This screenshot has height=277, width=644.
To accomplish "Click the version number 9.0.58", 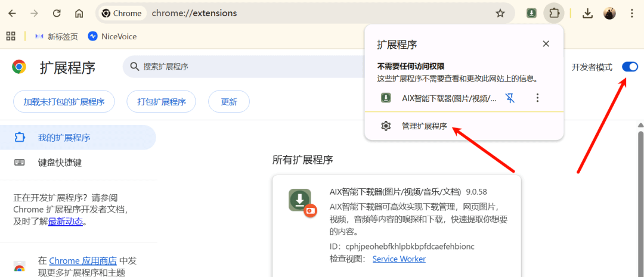I will pyautogui.click(x=477, y=192).
